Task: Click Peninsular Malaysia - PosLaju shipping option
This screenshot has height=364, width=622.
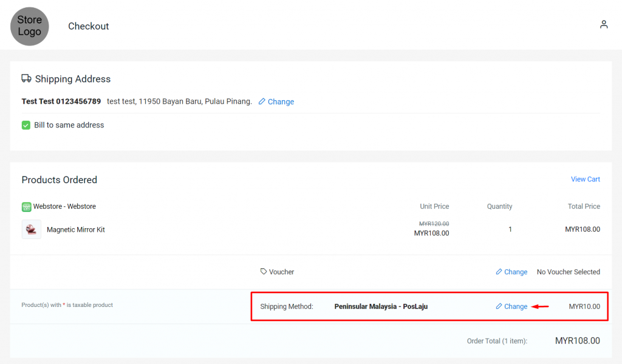Action: pyautogui.click(x=381, y=306)
